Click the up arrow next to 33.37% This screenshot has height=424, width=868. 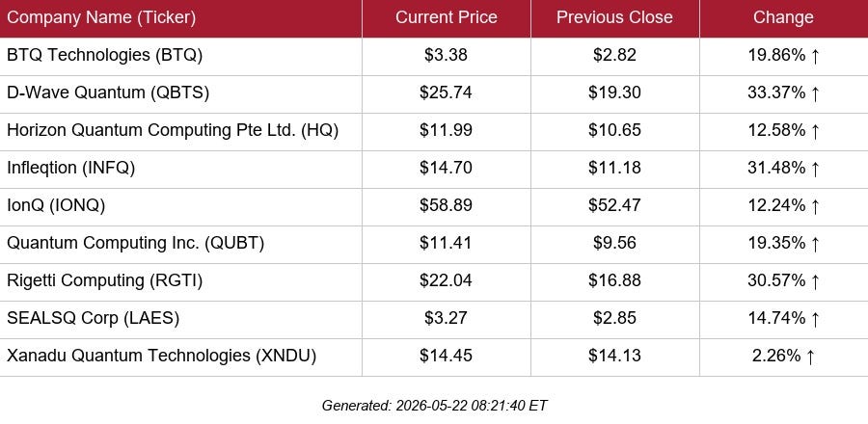point(814,93)
